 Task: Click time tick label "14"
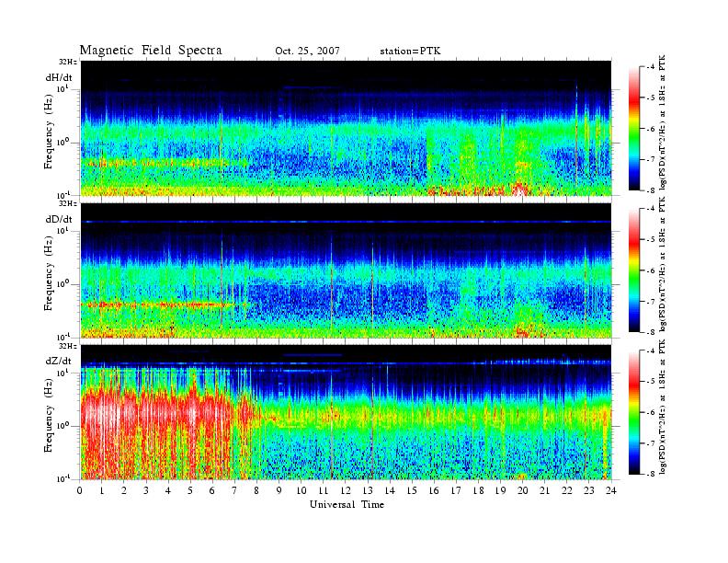click(x=390, y=490)
